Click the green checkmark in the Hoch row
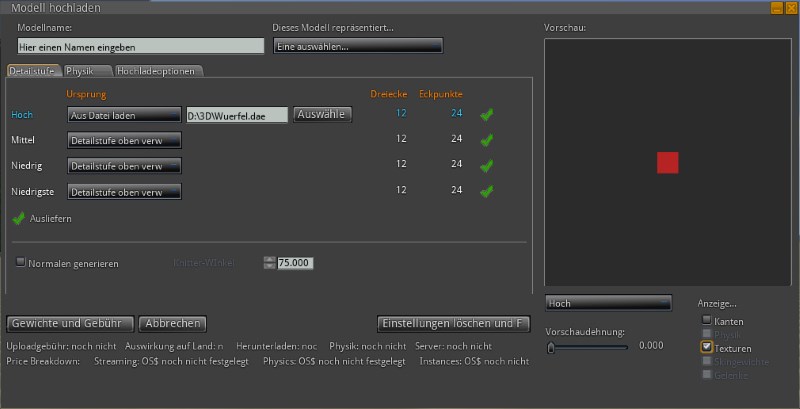Viewport: 800px width, 409px height. coord(487,115)
